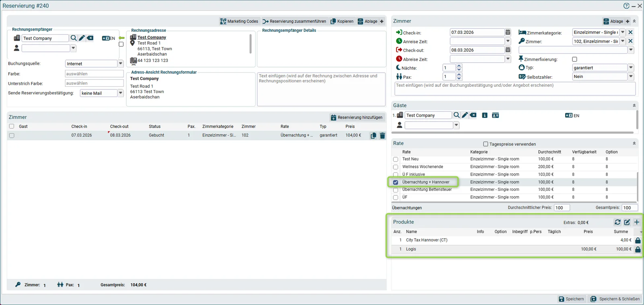Open Ablage in the Zimmer panel header
This screenshot has height=305, width=644.
(x=613, y=21)
